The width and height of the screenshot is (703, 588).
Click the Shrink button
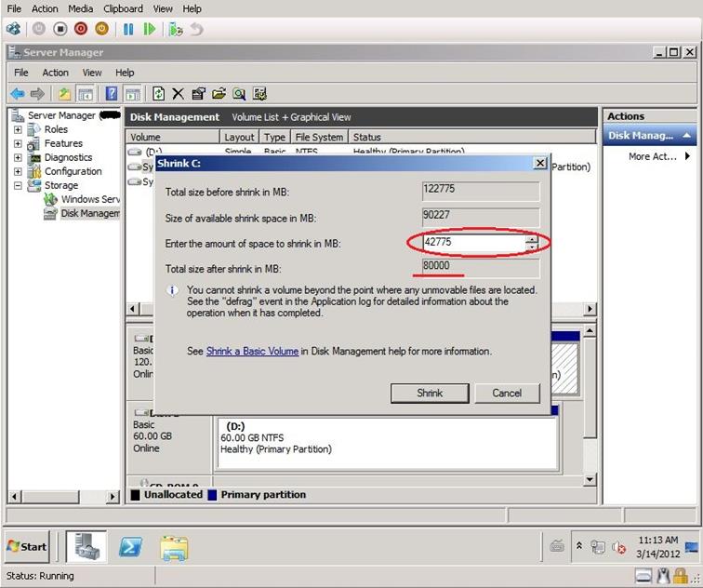430,393
